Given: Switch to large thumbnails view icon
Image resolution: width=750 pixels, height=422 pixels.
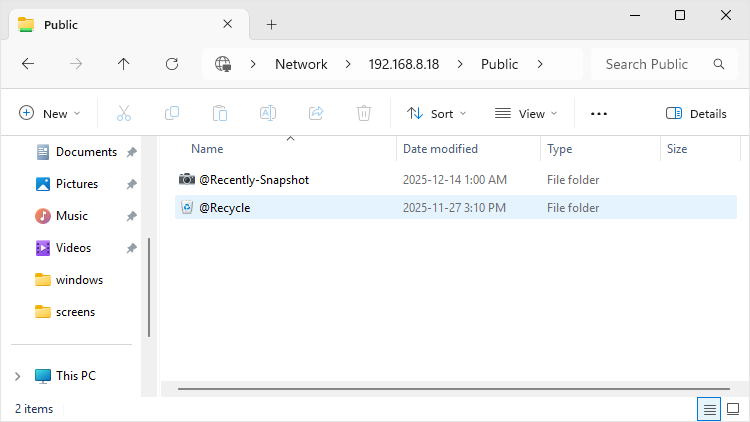Looking at the screenshot, I should (x=733, y=409).
